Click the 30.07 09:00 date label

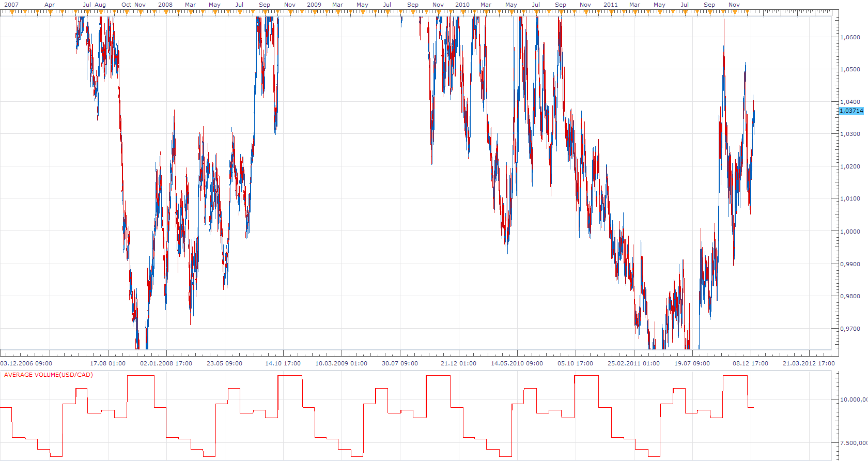point(400,363)
